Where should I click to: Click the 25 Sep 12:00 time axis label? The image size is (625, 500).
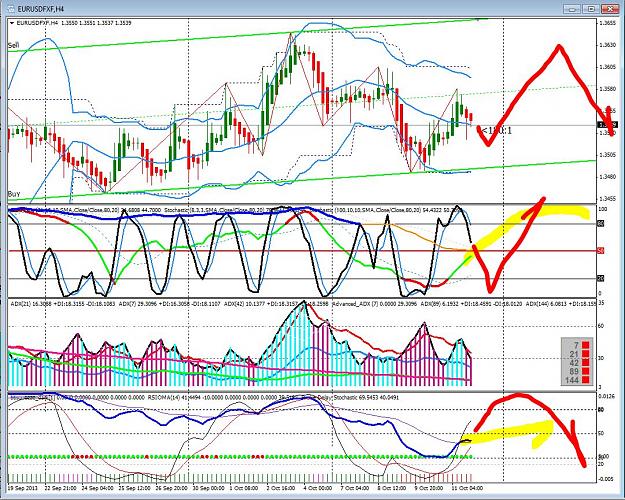134,488
